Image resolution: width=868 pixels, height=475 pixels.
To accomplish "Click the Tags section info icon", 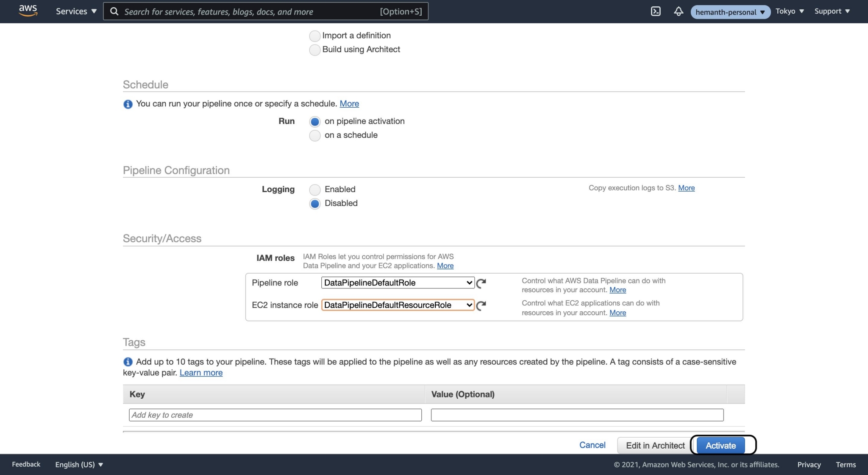I will (128, 362).
